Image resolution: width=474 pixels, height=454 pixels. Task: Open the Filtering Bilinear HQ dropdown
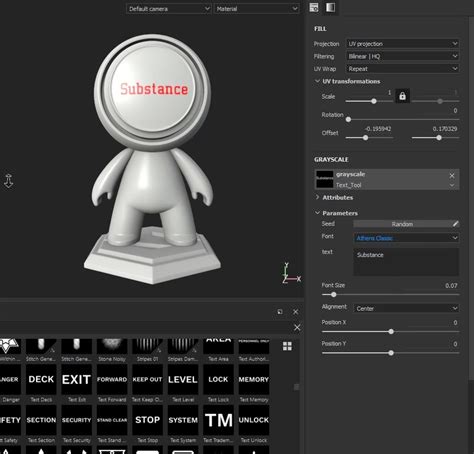coord(403,56)
